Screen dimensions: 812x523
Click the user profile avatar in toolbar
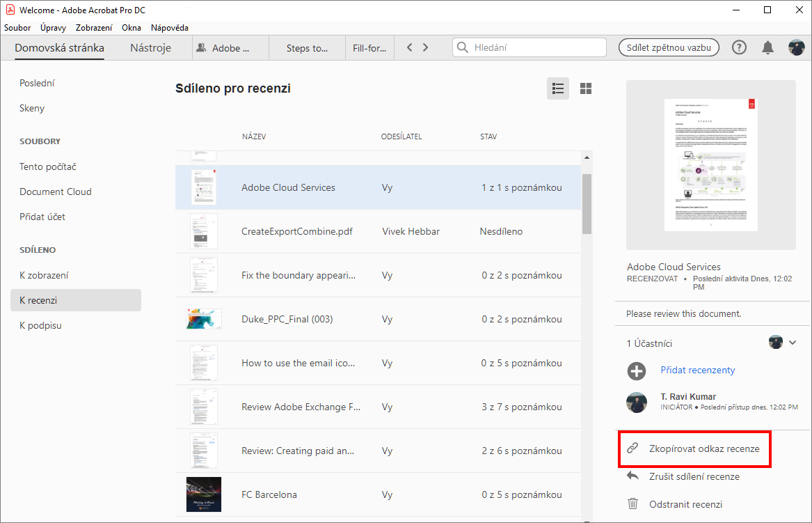coord(797,47)
